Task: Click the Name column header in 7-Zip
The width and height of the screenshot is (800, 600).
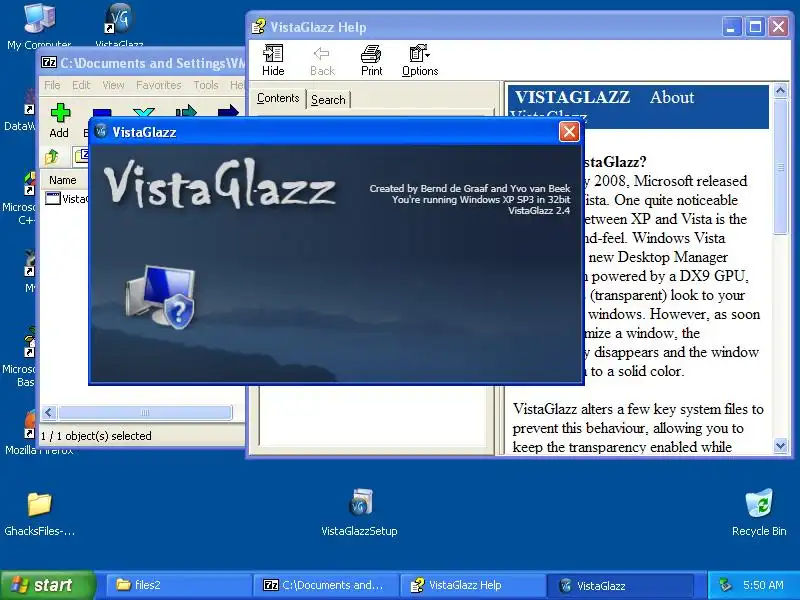Action: (x=63, y=180)
